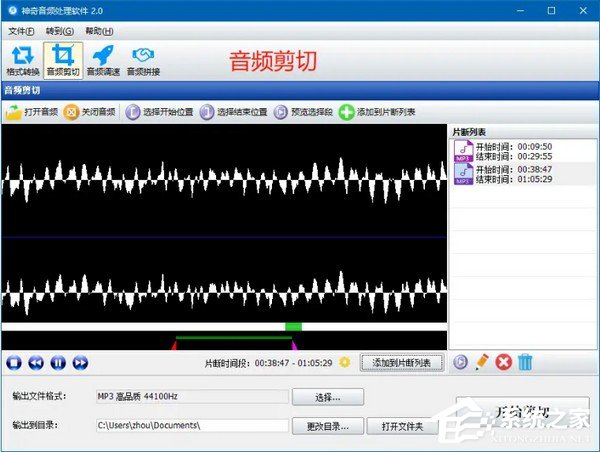600x452 pixels.
Task: Click 选择... to choose output format
Action: tap(329, 398)
